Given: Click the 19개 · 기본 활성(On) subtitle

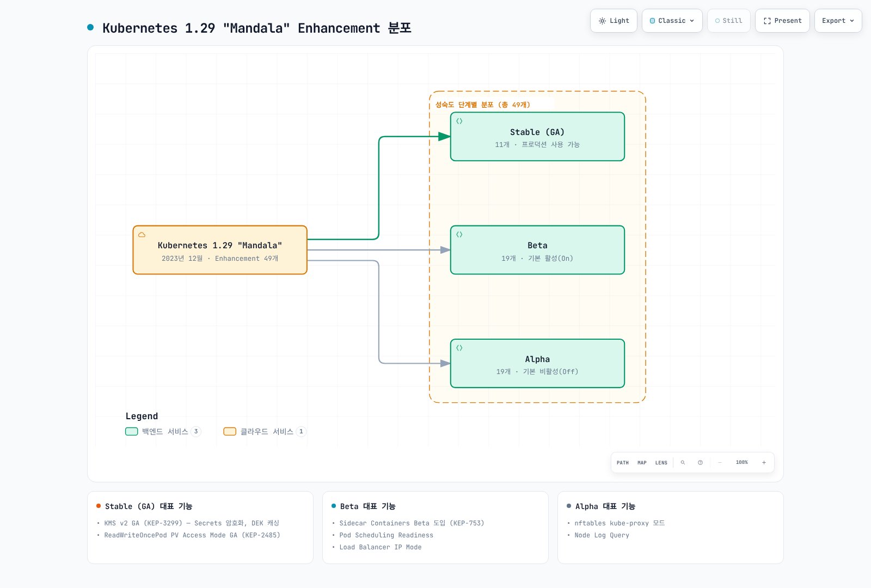Looking at the screenshot, I should click(537, 258).
